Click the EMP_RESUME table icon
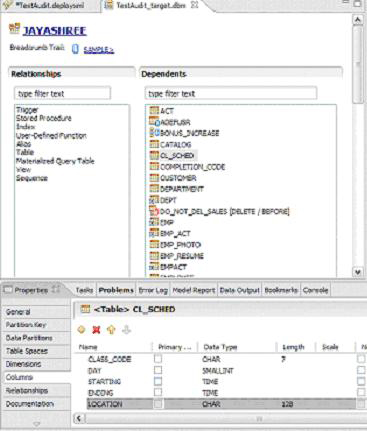 [x=154, y=256]
